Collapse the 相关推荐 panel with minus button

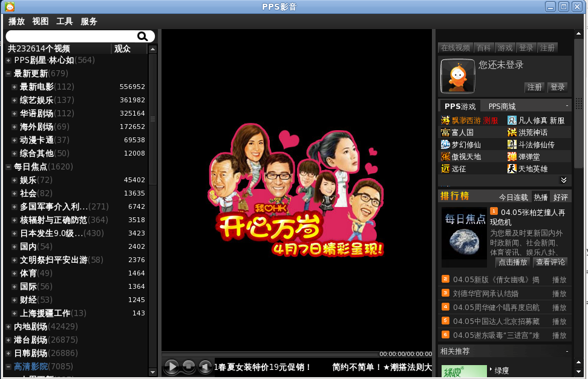567,351
